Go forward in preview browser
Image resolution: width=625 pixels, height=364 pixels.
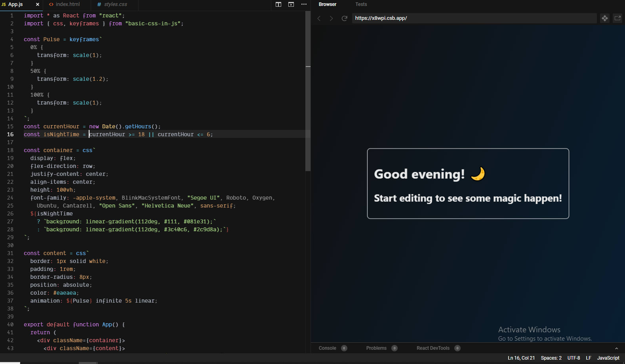click(x=332, y=18)
